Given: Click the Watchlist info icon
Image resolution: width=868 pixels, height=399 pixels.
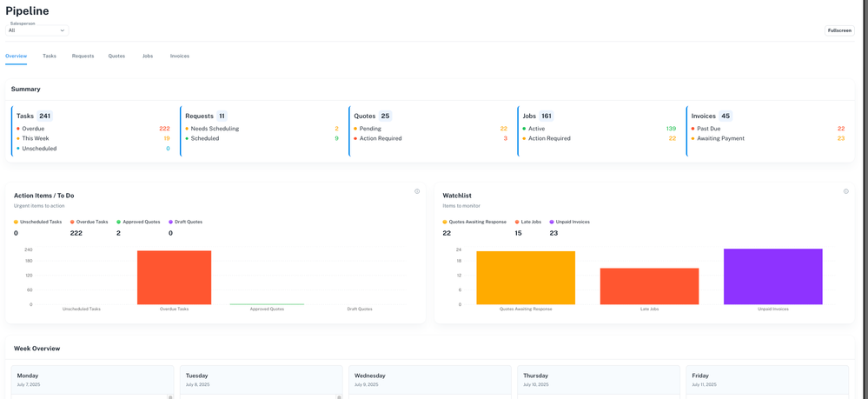Looking at the screenshot, I should [x=845, y=191].
